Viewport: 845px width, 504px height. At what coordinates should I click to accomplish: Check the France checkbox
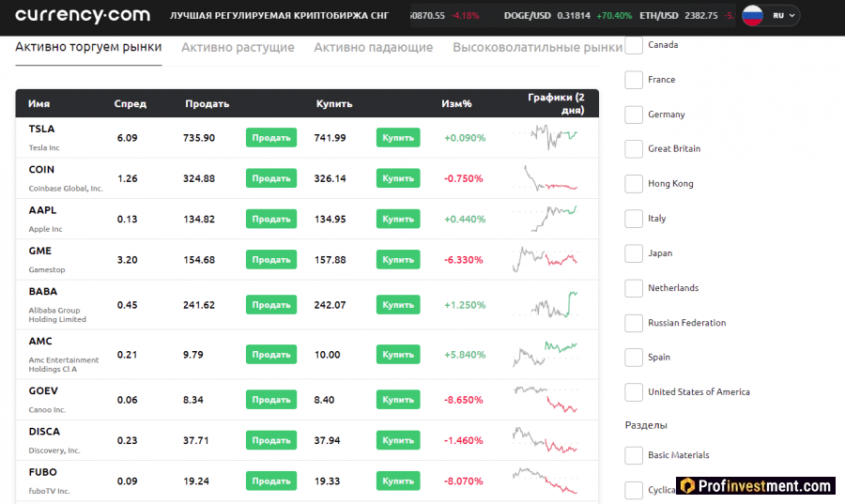(634, 80)
